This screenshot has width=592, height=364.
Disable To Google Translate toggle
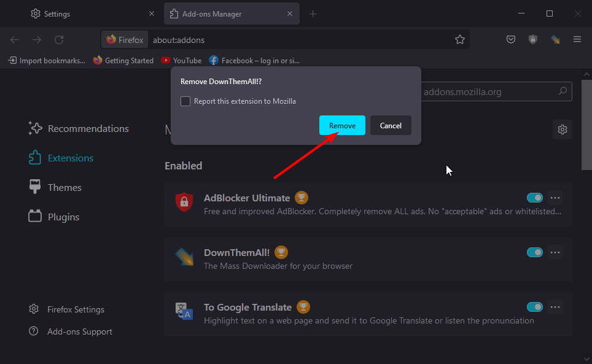[x=535, y=307]
